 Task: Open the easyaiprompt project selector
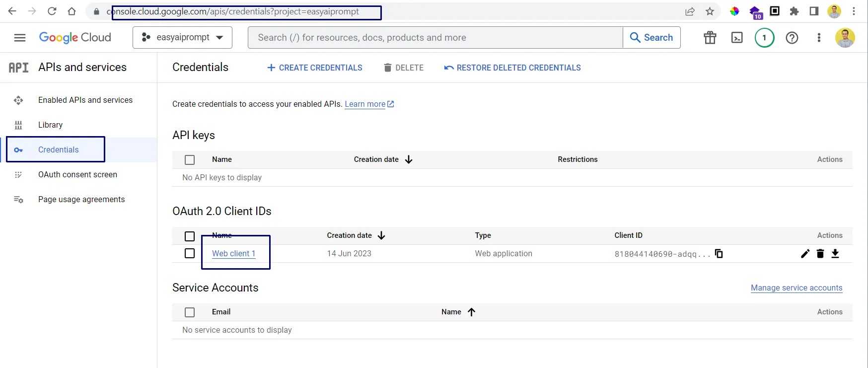182,37
